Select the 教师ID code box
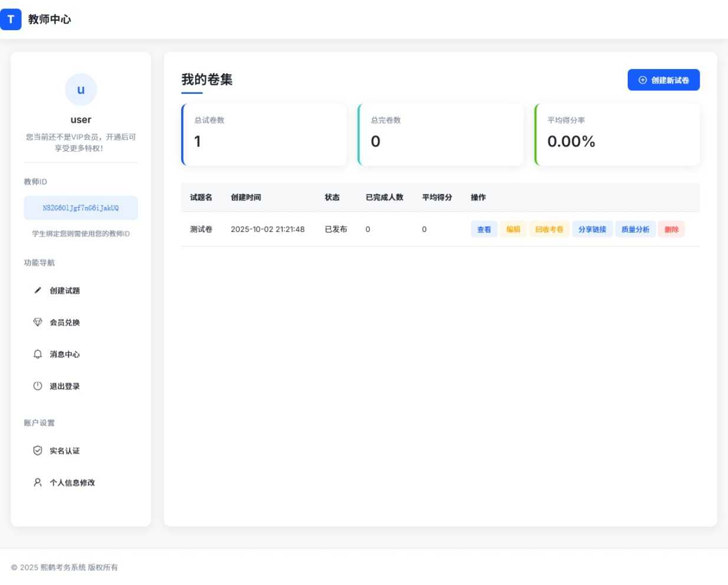This screenshot has height=585, width=728. click(81, 208)
